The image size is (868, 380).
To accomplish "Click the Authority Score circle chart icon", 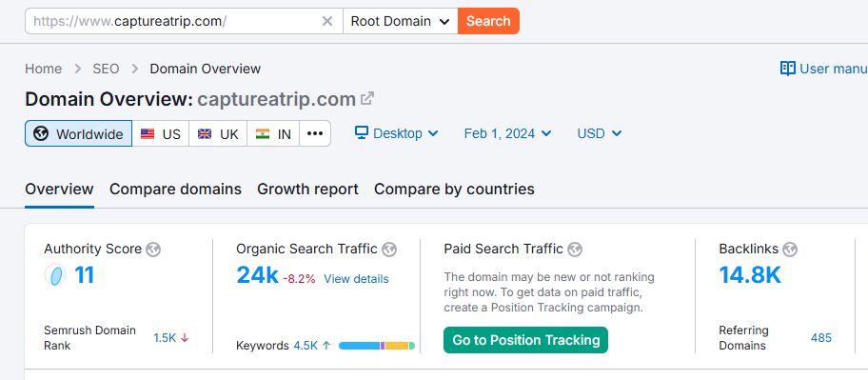I will (x=55, y=274).
